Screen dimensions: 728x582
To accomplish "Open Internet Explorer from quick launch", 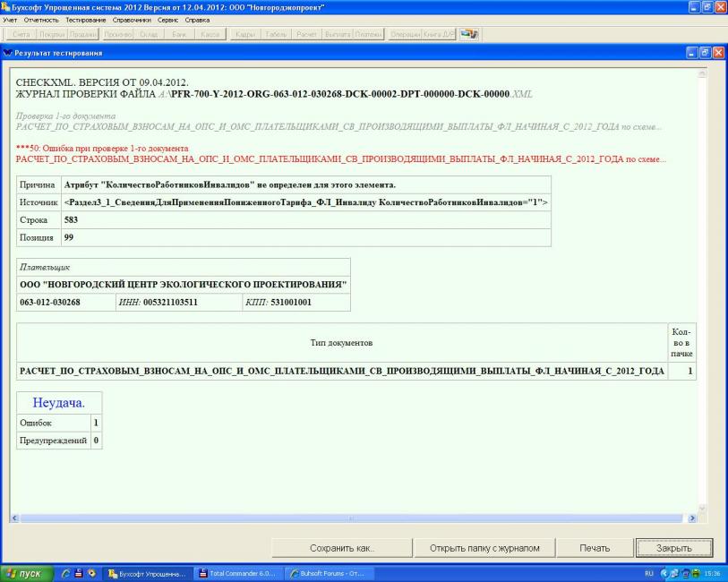I will [x=67, y=573].
